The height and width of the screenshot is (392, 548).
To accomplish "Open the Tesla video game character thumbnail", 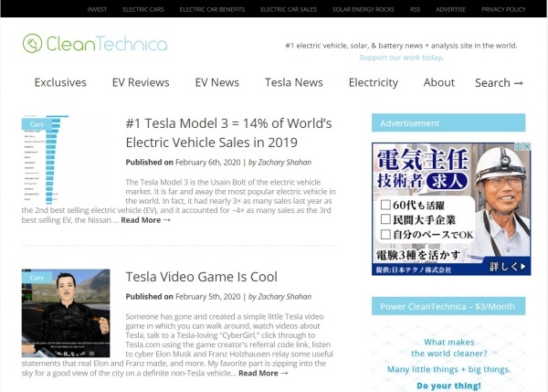I will [66, 313].
